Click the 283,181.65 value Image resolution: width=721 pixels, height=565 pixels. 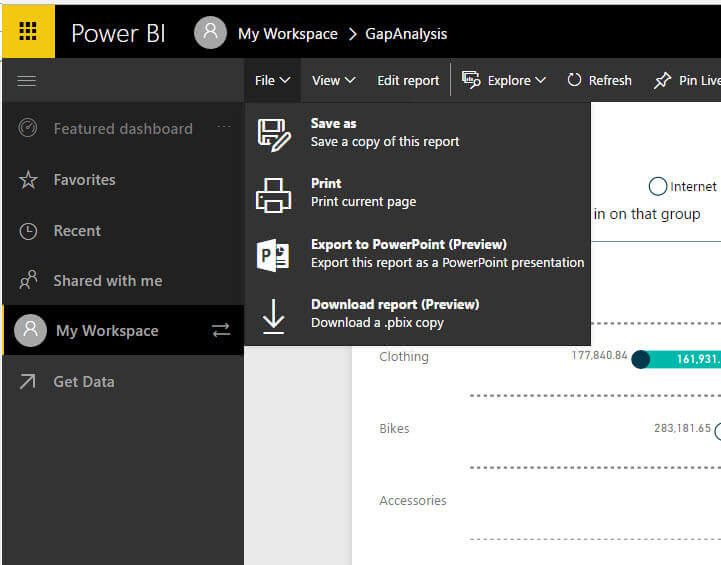(682, 428)
